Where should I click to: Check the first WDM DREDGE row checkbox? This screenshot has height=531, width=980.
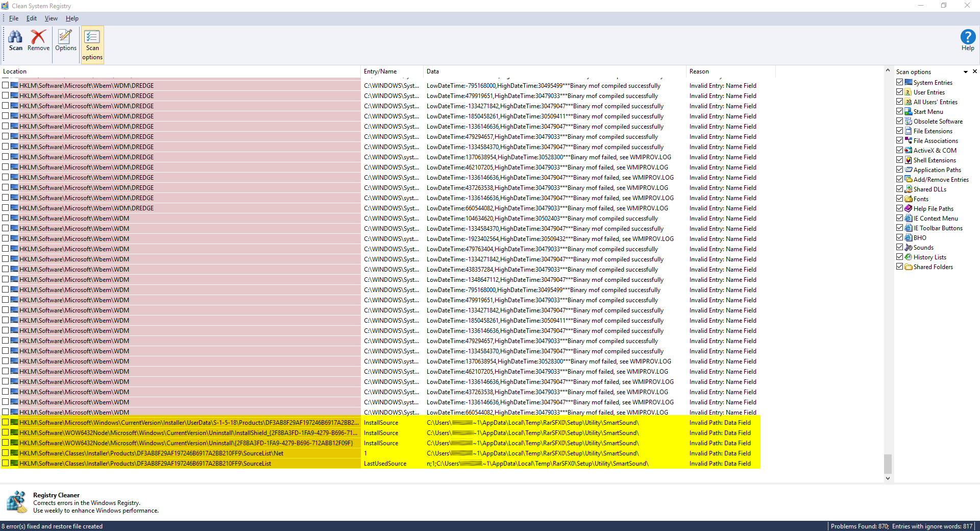coord(5,85)
